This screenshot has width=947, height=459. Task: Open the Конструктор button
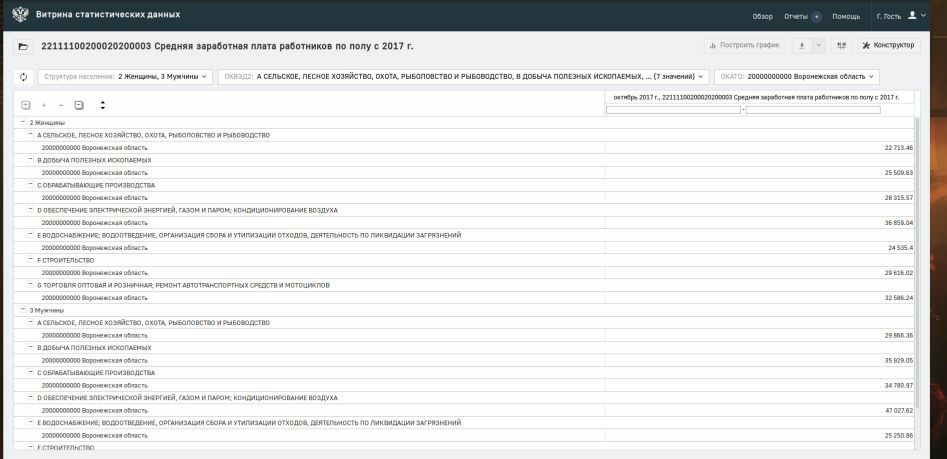click(x=888, y=45)
